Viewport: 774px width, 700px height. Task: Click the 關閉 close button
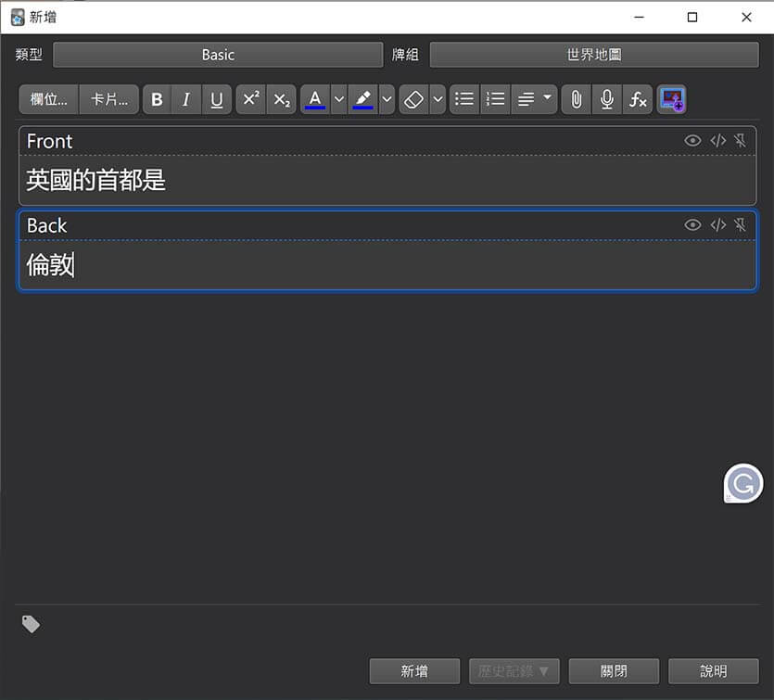(614, 671)
